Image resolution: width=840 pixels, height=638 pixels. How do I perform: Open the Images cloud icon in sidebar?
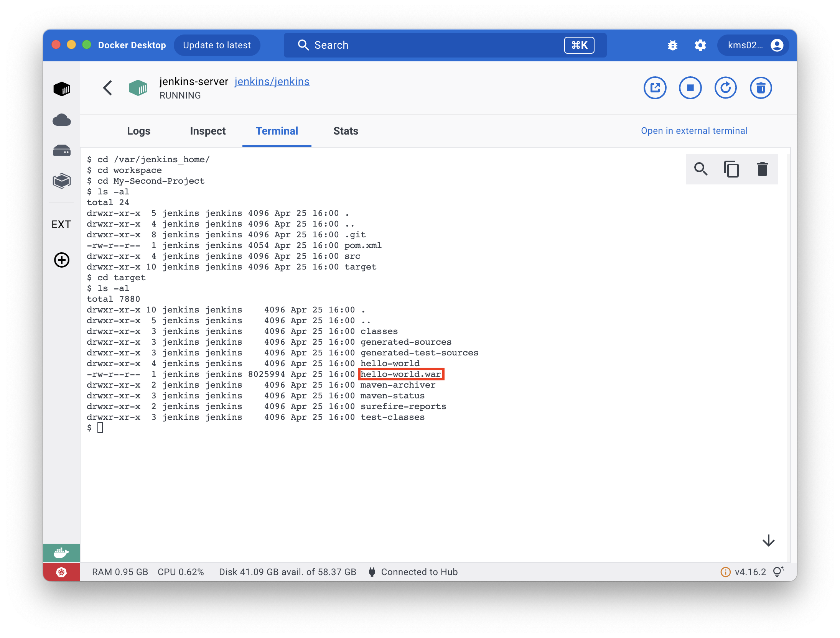[x=61, y=120]
